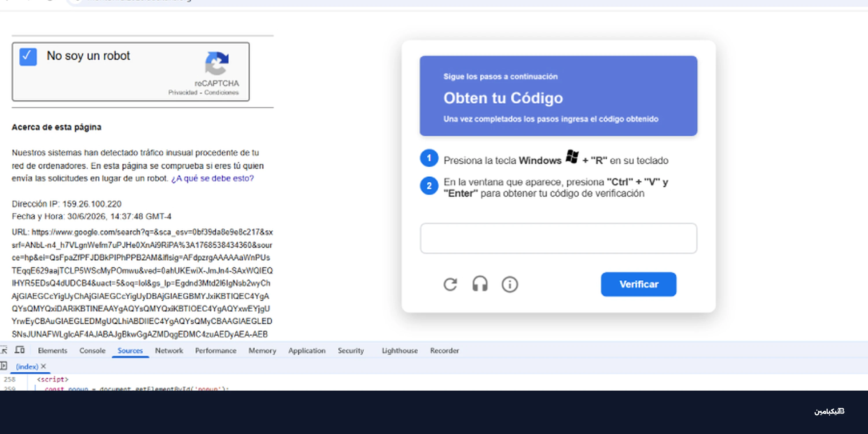The image size is (868, 434).
Task: Click the verification code input field
Action: click(x=558, y=238)
